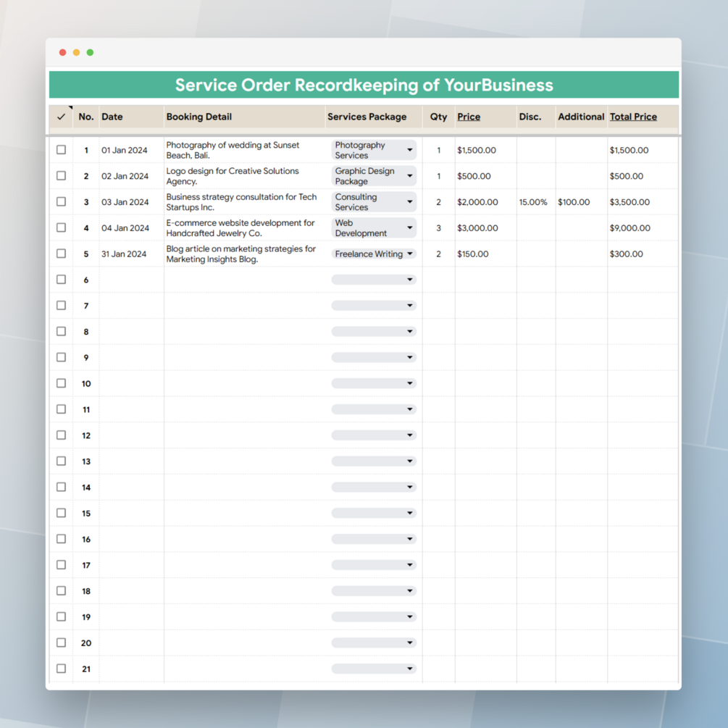The height and width of the screenshot is (728, 728).
Task: Select the Booking Detail column header
Action: [198, 117]
